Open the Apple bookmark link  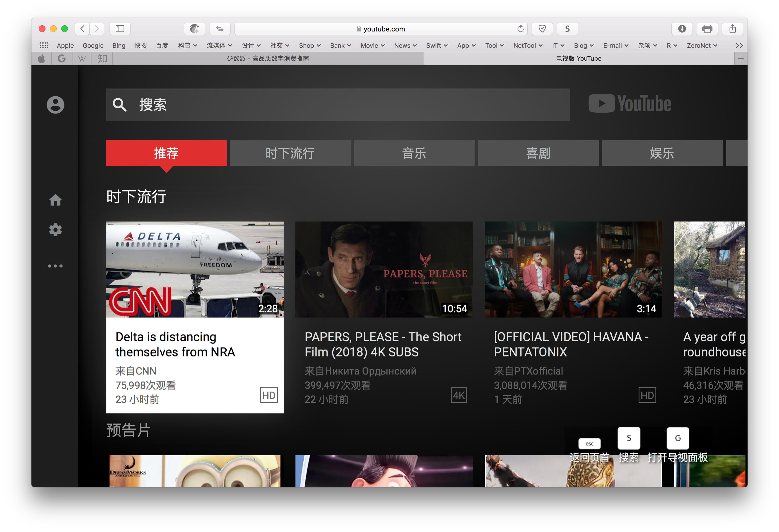(65, 45)
